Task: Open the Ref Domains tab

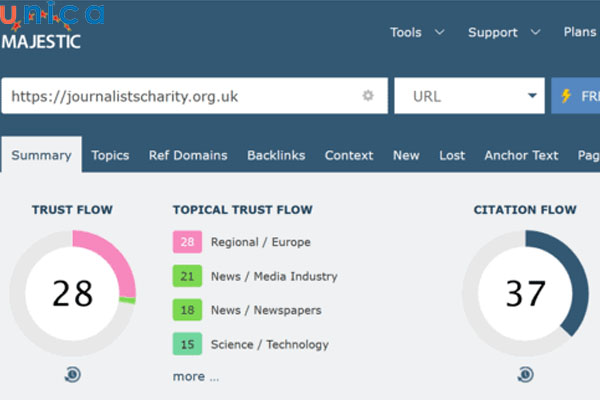Action: tap(188, 155)
